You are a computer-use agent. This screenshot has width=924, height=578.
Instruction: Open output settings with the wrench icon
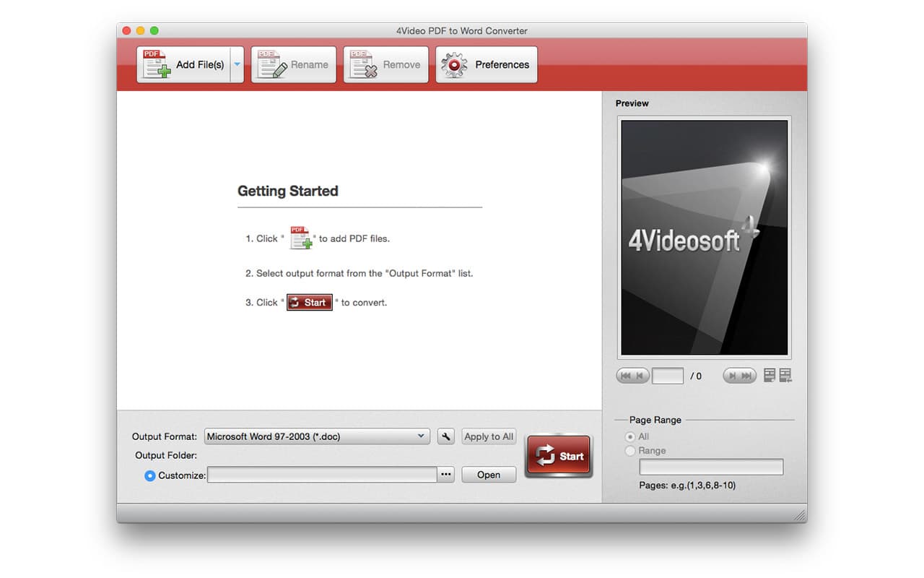[x=446, y=436]
